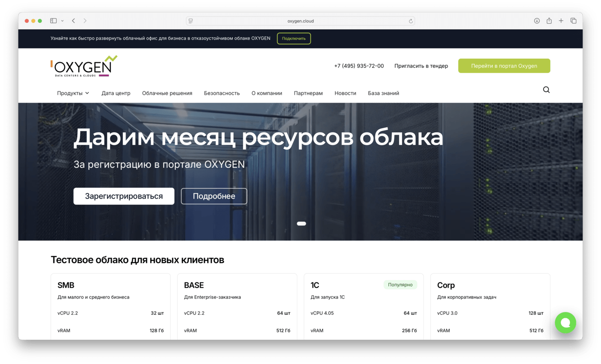This screenshot has width=601, height=364.
Task: Open the Облачные решения menu item
Action: [167, 93]
